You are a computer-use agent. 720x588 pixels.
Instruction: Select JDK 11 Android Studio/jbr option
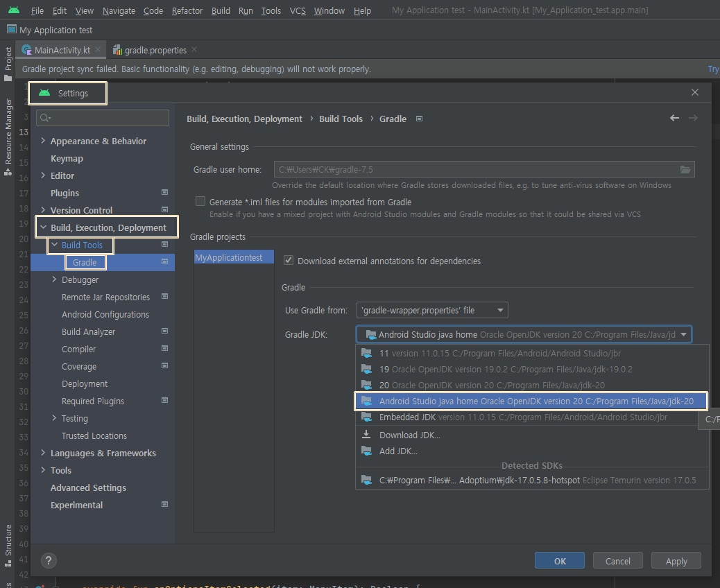click(x=532, y=353)
